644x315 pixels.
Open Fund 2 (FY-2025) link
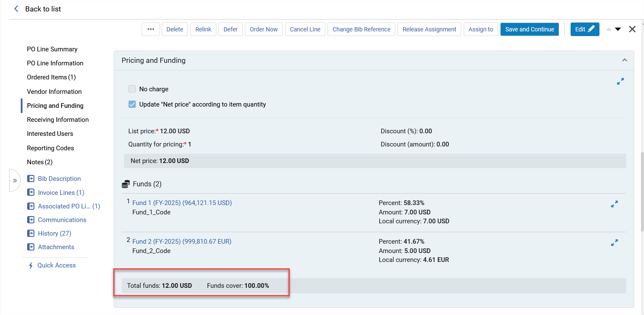click(182, 242)
